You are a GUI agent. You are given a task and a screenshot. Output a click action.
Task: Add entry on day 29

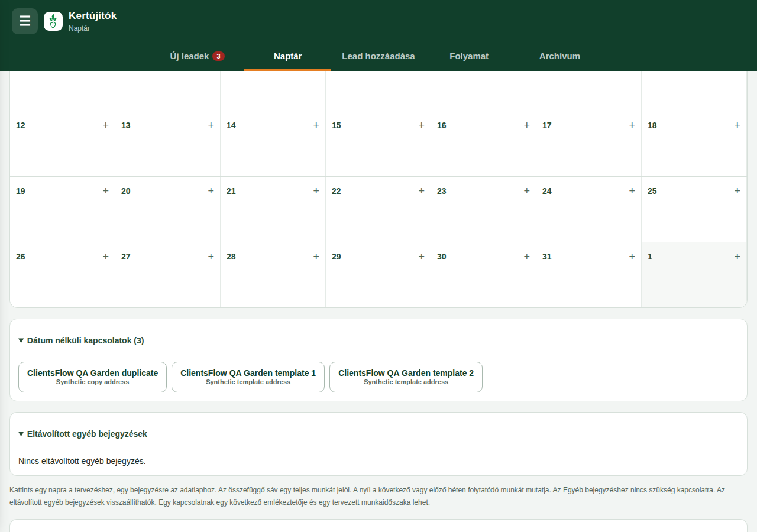coord(422,257)
